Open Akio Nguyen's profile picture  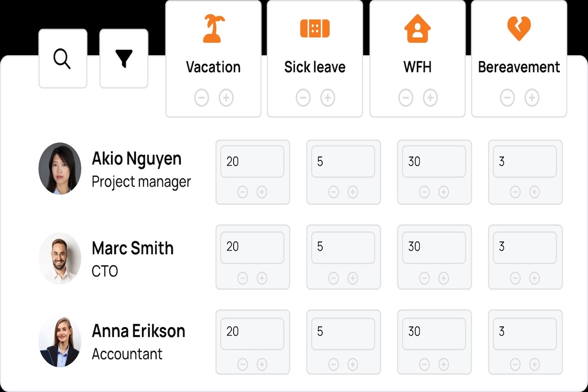(60, 168)
